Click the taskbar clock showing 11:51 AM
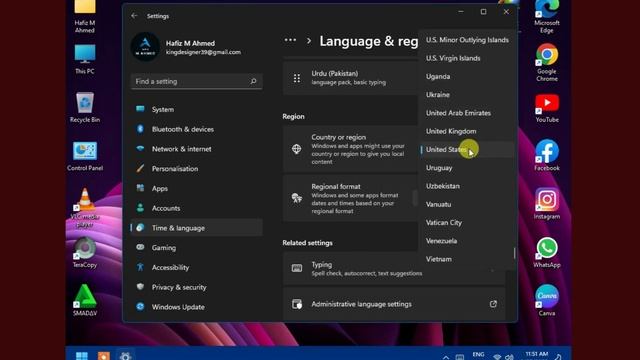Screen dimensions: 640x360 [x=536, y=355]
